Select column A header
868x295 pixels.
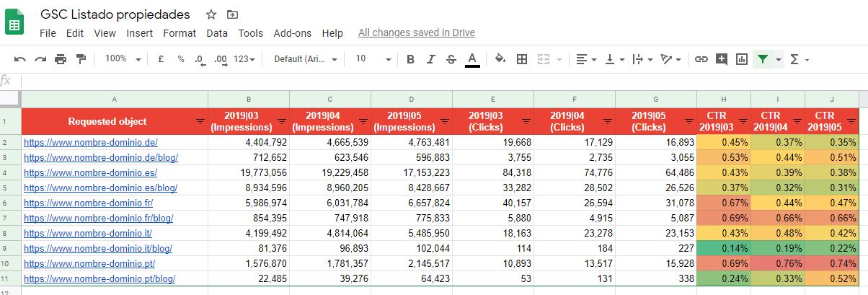pos(115,100)
